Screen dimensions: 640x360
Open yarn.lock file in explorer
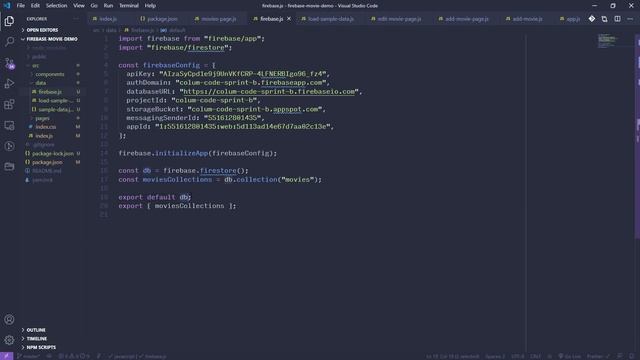click(42, 180)
